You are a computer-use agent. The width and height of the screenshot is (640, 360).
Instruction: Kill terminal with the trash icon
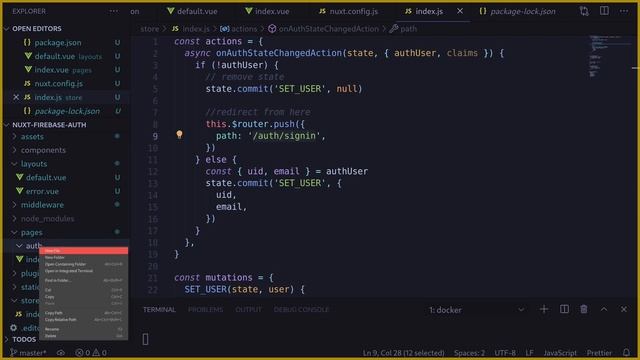[x=584, y=309]
